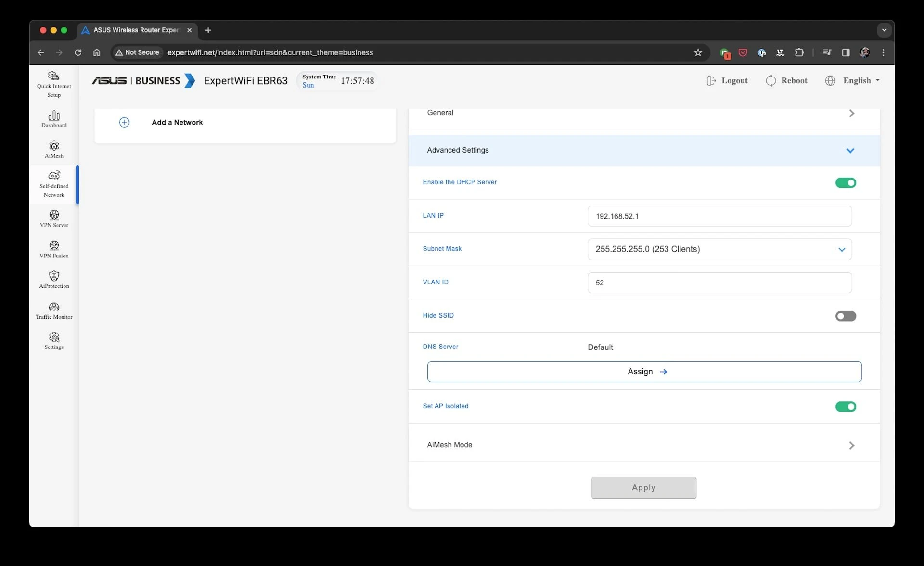Click the System Time display

(338, 80)
